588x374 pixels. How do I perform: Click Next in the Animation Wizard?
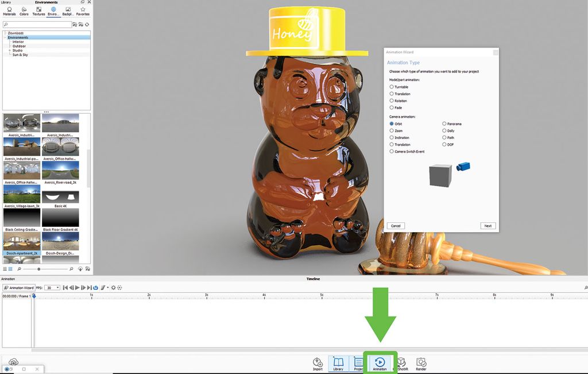pyautogui.click(x=488, y=226)
